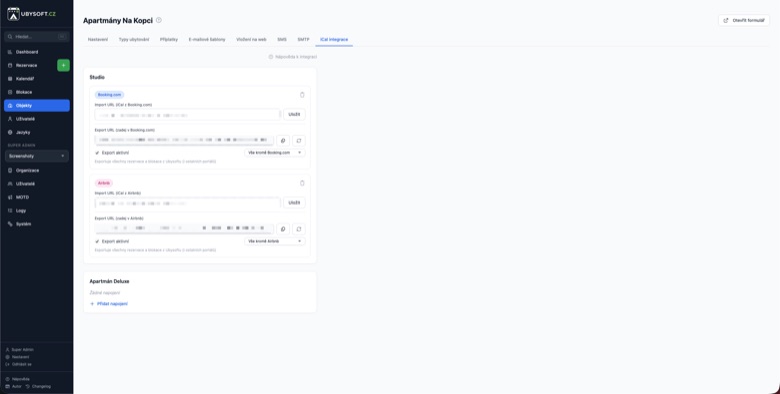This screenshot has height=394, width=780.
Task: Click the Booking.com badge
Action: [x=109, y=95]
